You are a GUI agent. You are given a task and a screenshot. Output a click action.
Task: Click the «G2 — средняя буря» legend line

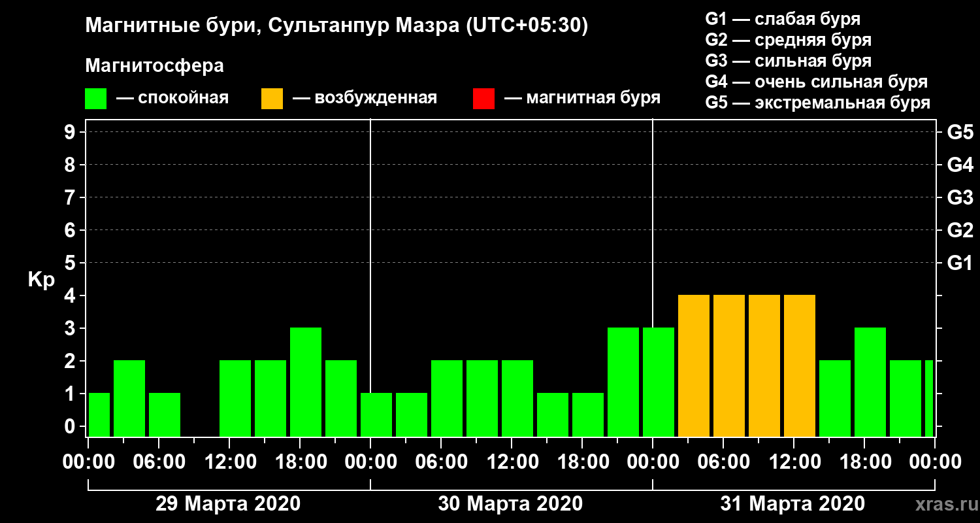pos(789,40)
